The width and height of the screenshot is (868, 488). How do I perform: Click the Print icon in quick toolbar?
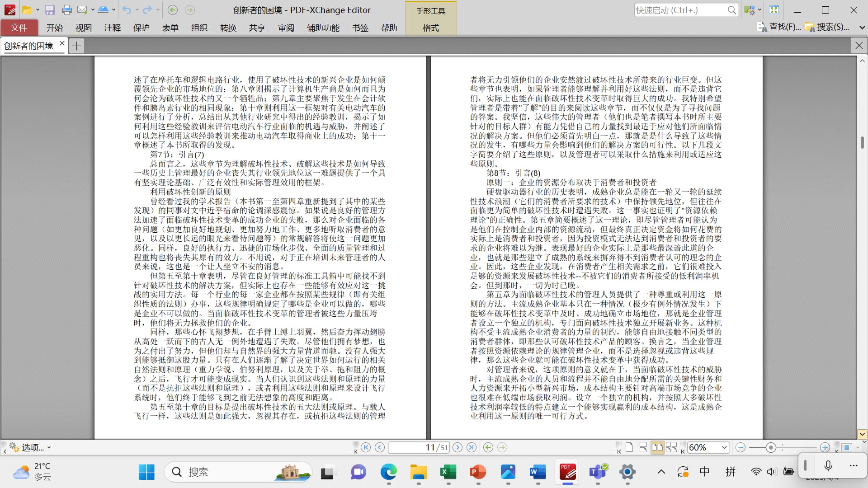[66, 10]
